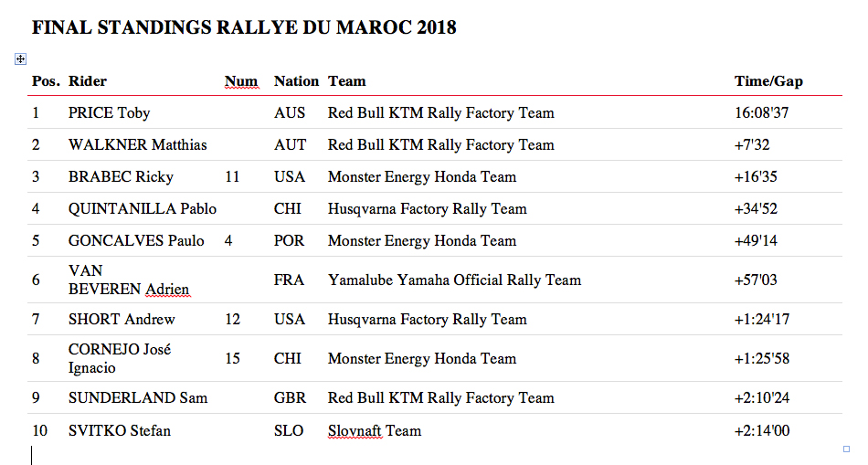Click the 'SVITKO Stefan' rider cell
The width and height of the screenshot is (868, 465).
pyautogui.click(x=119, y=430)
